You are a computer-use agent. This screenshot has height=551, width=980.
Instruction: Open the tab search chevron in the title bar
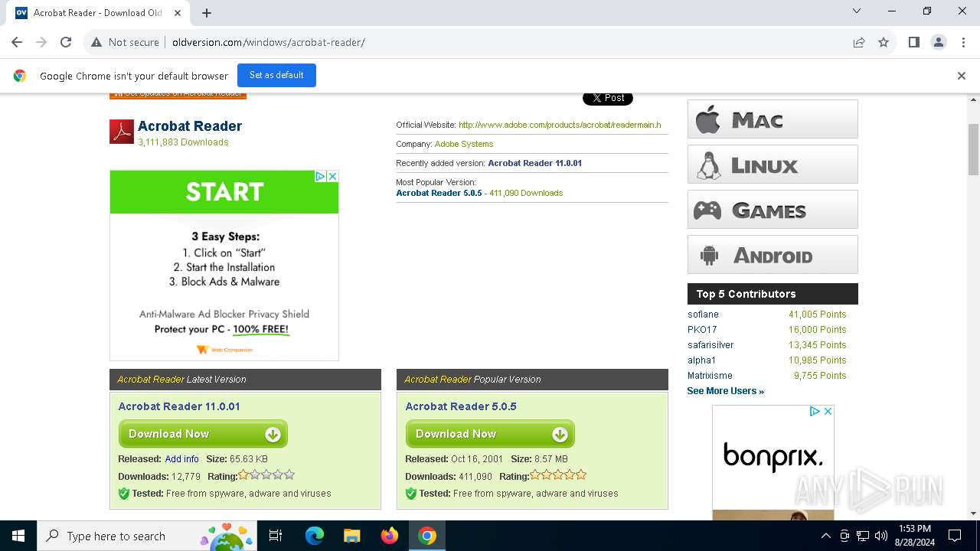coord(857,11)
